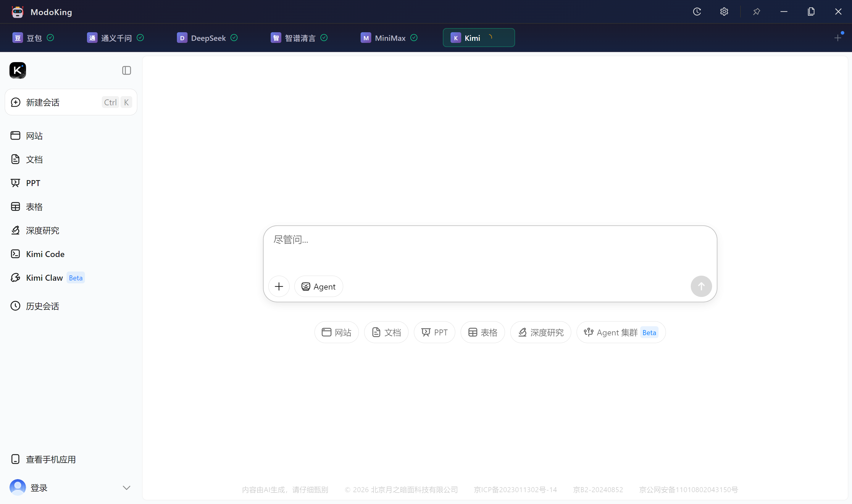Image resolution: width=852 pixels, height=504 pixels.
Task: Click 京ICP备2023011302号-14 footer link
Action: point(515,490)
